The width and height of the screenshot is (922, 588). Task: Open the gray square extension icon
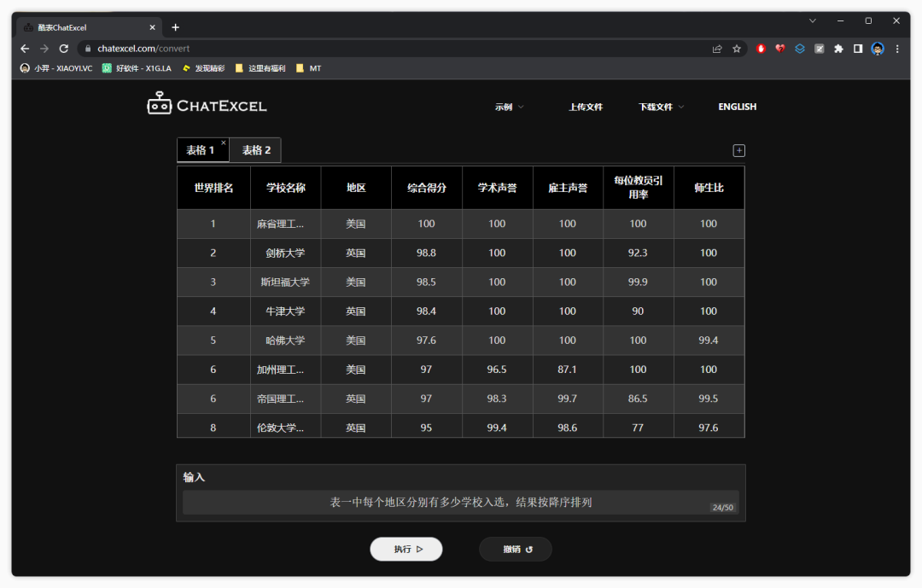819,49
